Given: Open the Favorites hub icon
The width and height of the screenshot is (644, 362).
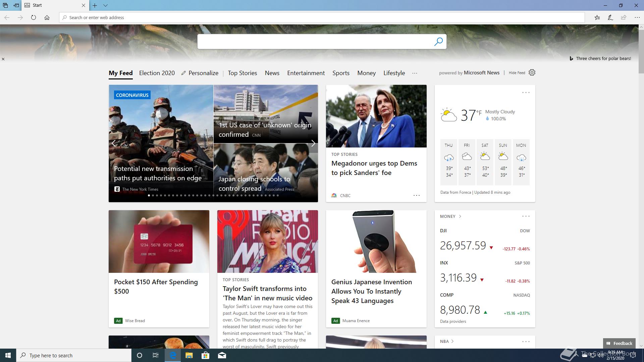Looking at the screenshot, I should pos(597,17).
